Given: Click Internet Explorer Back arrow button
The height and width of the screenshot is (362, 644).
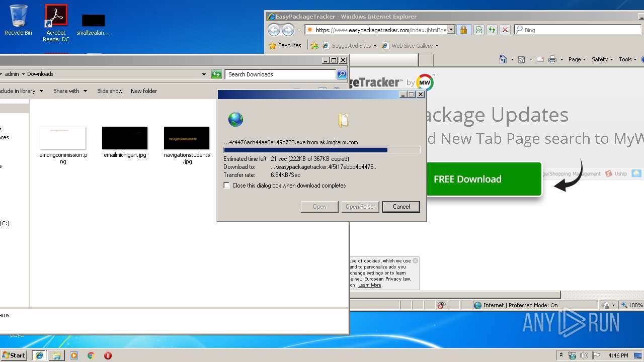Looking at the screenshot, I should pyautogui.click(x=274, y=30).
